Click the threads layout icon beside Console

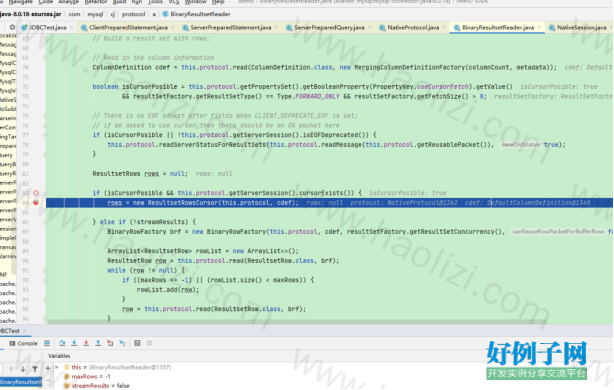coord(47,343)
